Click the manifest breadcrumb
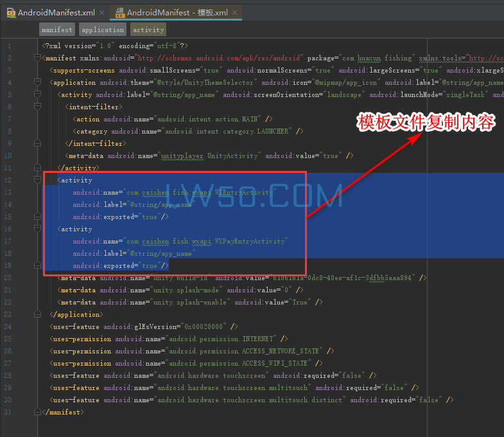 (56, 30)
